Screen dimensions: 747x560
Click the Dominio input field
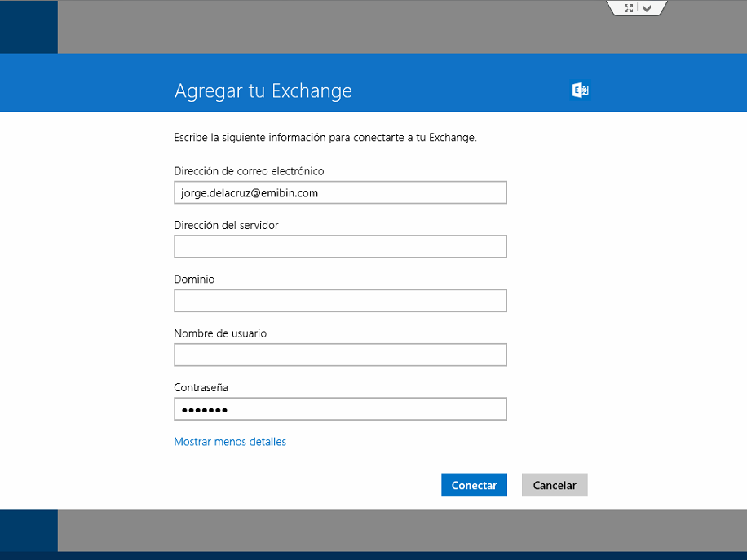click(x=340, y=301)
